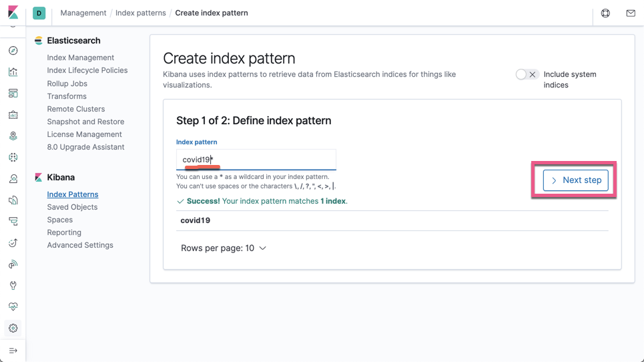Open Dev Tools wrench icon

[x=13, y=286]
